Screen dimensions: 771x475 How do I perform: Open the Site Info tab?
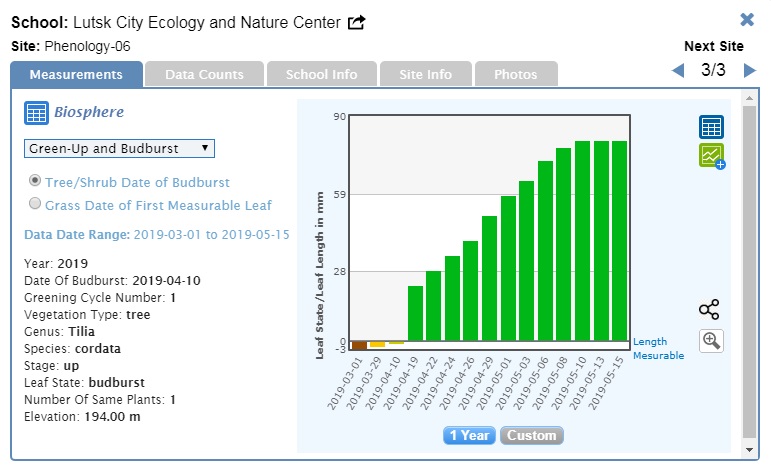click(425, 74)
